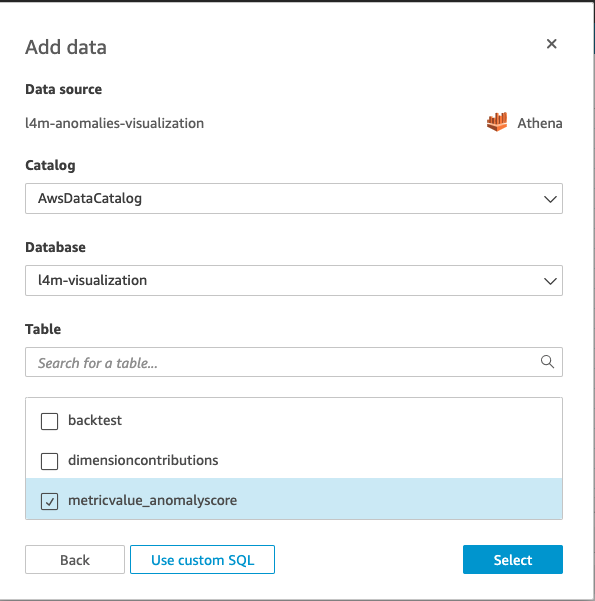Click into the Search for a table field
This screenshot has width=595, height=601.
click(x=294, y=362)
